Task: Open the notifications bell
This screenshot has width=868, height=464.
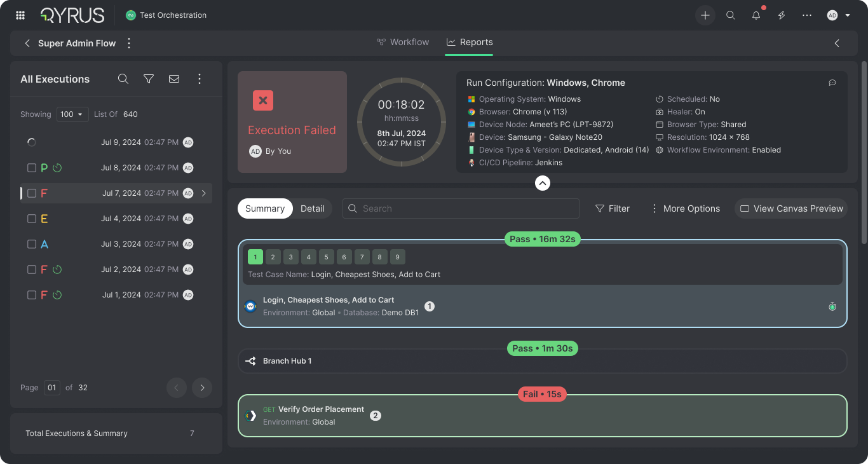Action: pyautogui.click(x=756, y=15)
